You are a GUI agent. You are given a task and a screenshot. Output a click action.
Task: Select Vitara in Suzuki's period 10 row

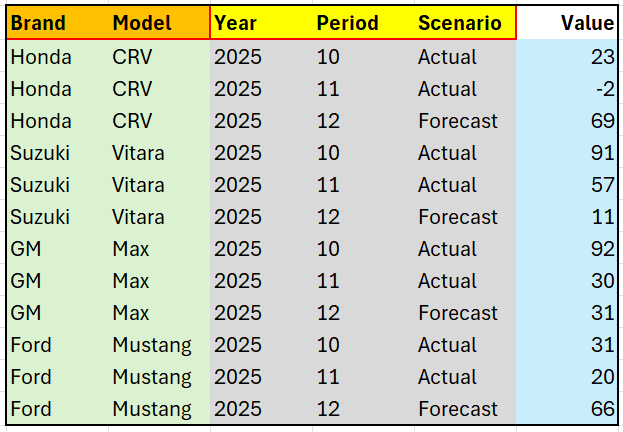[x=138, y=153]
